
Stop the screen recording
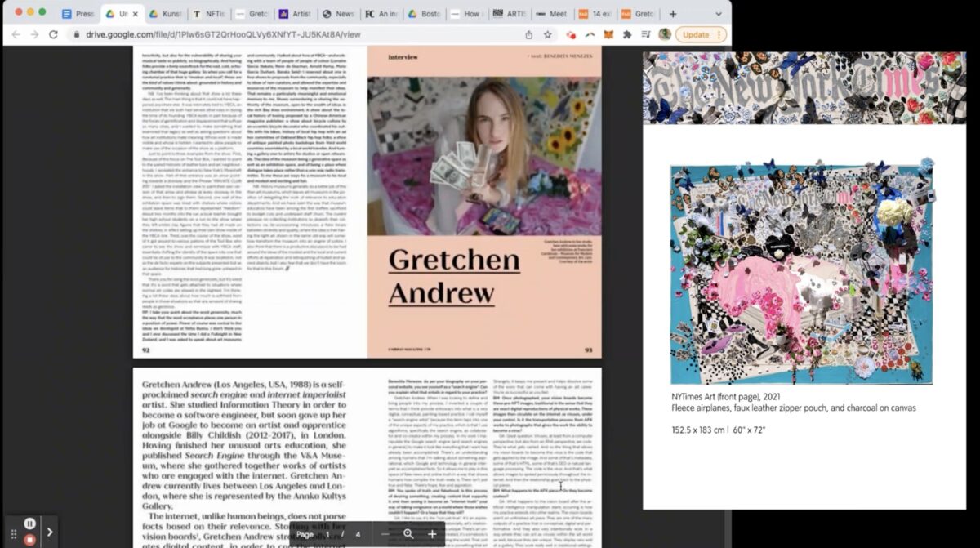pyautogui.click(x=29, y=539)
